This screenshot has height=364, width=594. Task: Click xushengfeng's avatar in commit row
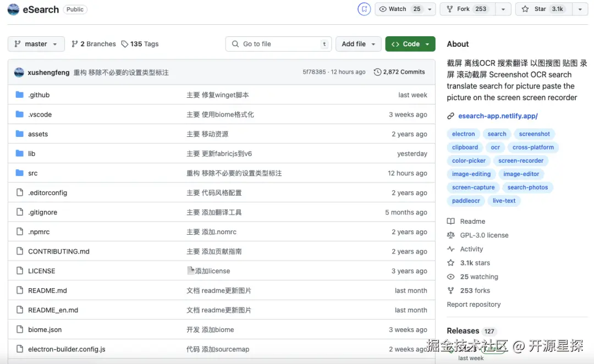click(x=19, y=72)
